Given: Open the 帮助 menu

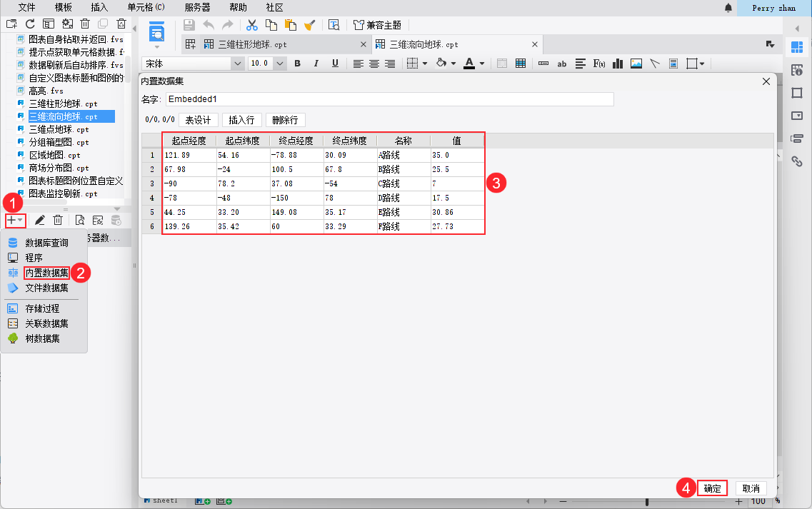Looking at the screenshot, I should coord(239,7).
